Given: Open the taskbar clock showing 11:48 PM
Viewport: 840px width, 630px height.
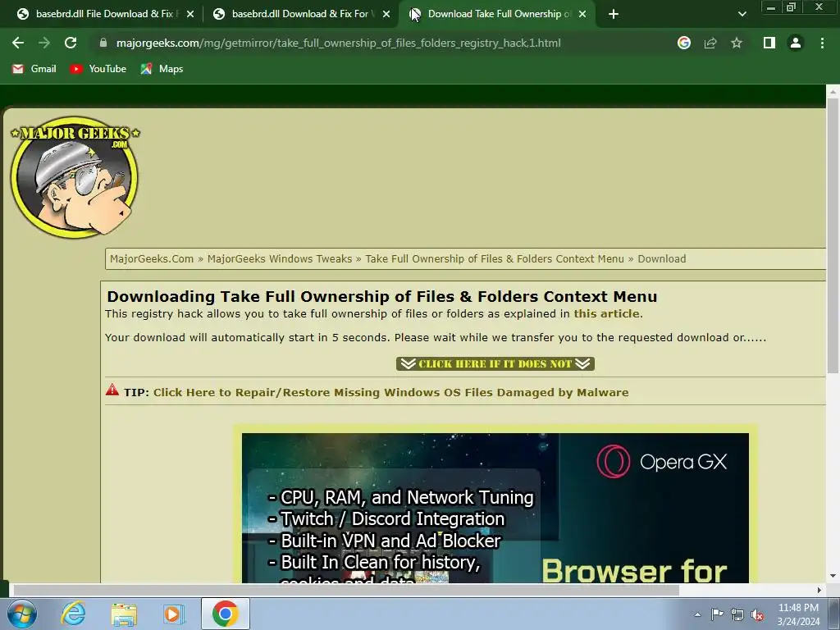Looking at the screenshot, I should tap(798, 614).
